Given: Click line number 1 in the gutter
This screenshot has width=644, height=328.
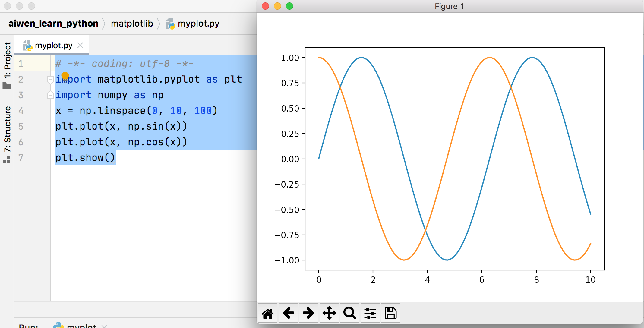Looking at the screenshot, I should pyautogui.click(x=21, y=64).
